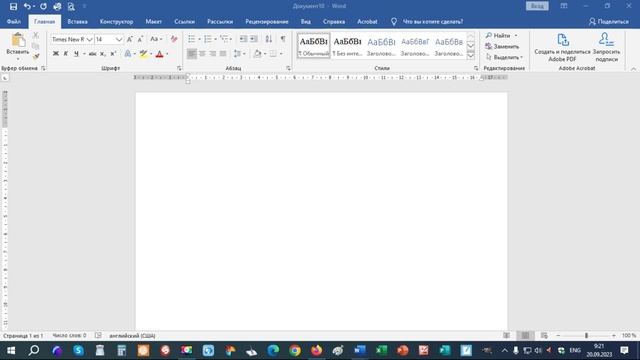The image size is (640, 360).
Task: Clear all formatting with the eraser icon
Action: (174, 39)
